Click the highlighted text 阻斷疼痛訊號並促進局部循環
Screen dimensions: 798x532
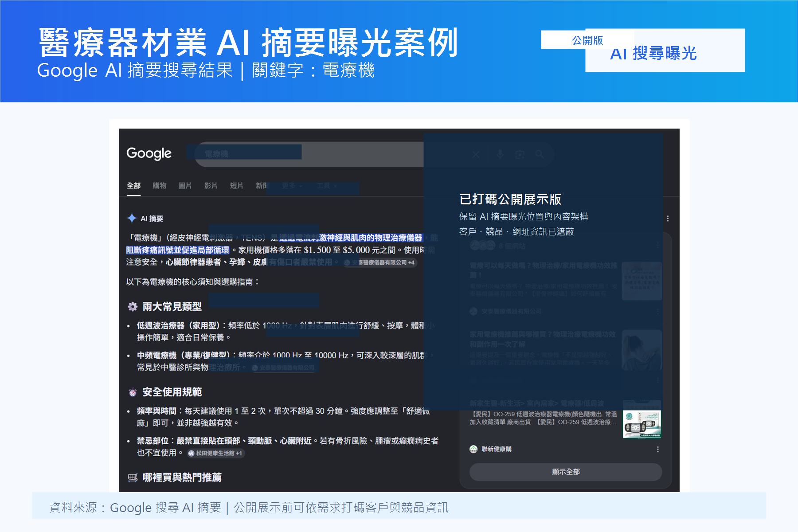click(178, 250)
